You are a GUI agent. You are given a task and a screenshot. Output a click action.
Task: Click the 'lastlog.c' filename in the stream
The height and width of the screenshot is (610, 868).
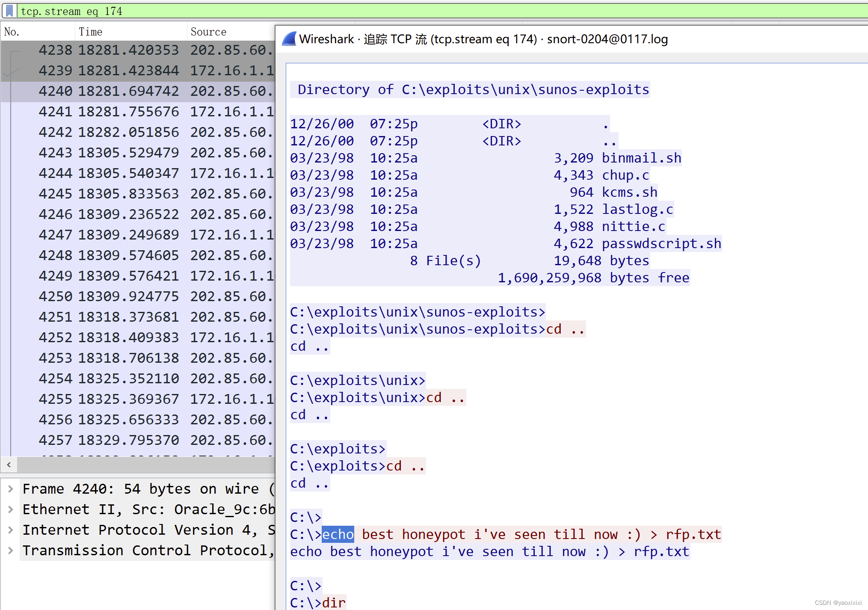coord(637,209)
